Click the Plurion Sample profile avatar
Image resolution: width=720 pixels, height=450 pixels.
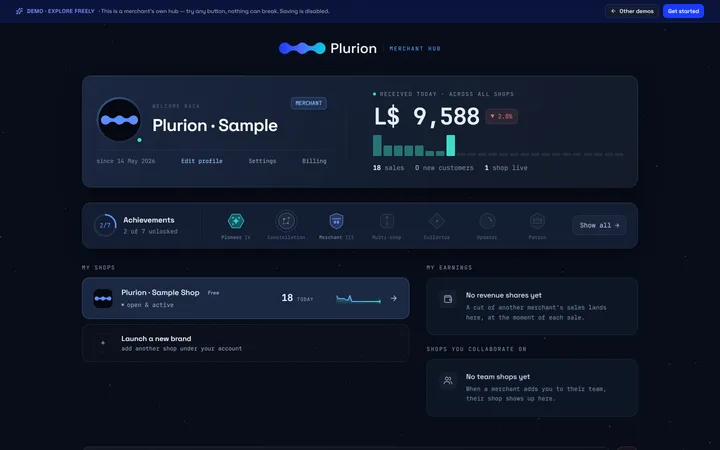pyautogui.click(x=119, y=120)
